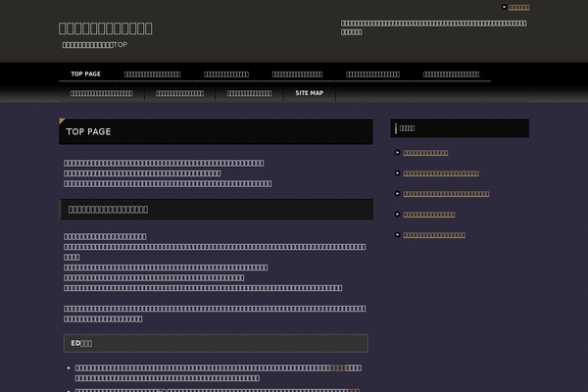
Task: Open the navigation item right of TOP PAGE
Action: click(x=152, y=74)
